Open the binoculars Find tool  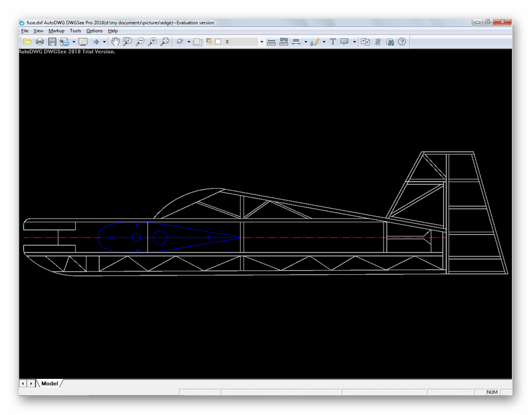[390, 42]
